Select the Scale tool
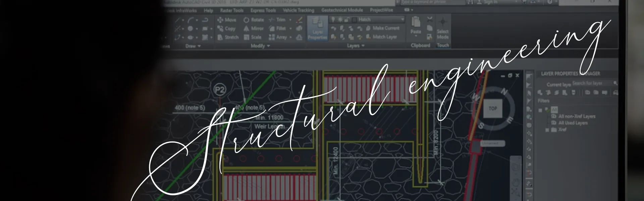Image resolution: width=644 pixels, height=201 pixels. pyautogui.click(x=252, y=37)
